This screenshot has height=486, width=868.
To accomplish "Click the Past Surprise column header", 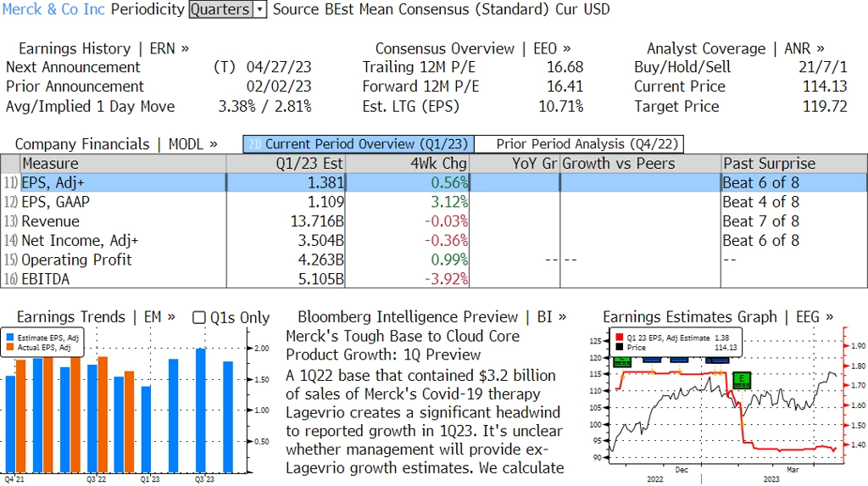I will 793,164.
